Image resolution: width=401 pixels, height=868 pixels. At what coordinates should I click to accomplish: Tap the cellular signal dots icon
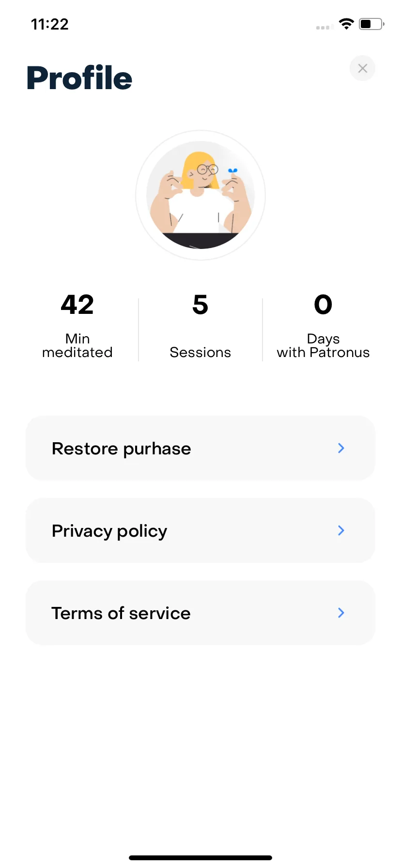324,28
